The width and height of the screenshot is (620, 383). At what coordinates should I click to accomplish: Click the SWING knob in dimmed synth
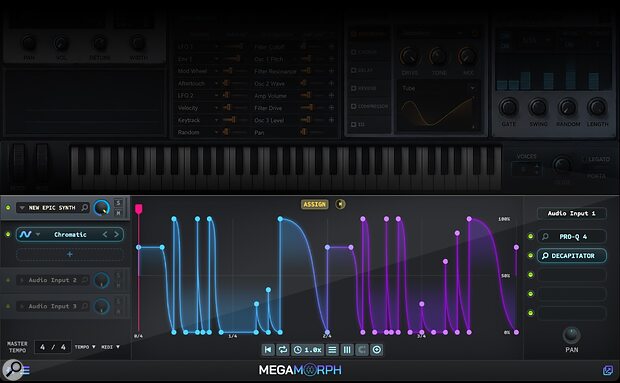point(538,107)
